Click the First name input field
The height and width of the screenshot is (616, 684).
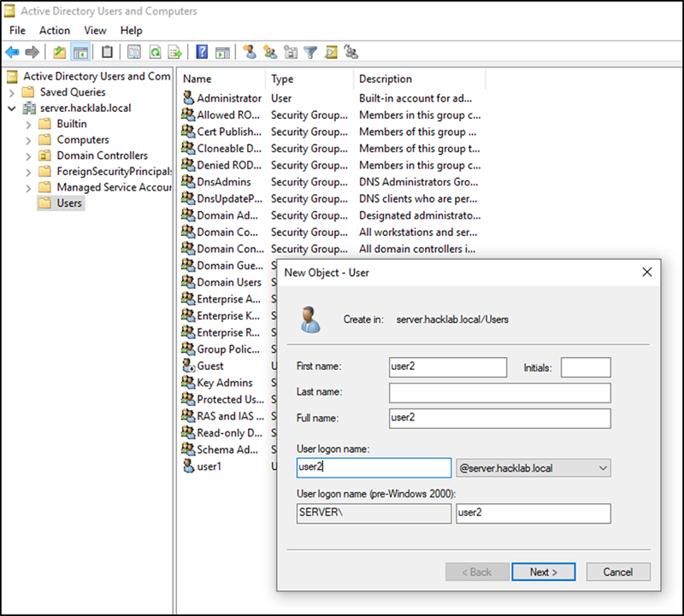[448, 367]
